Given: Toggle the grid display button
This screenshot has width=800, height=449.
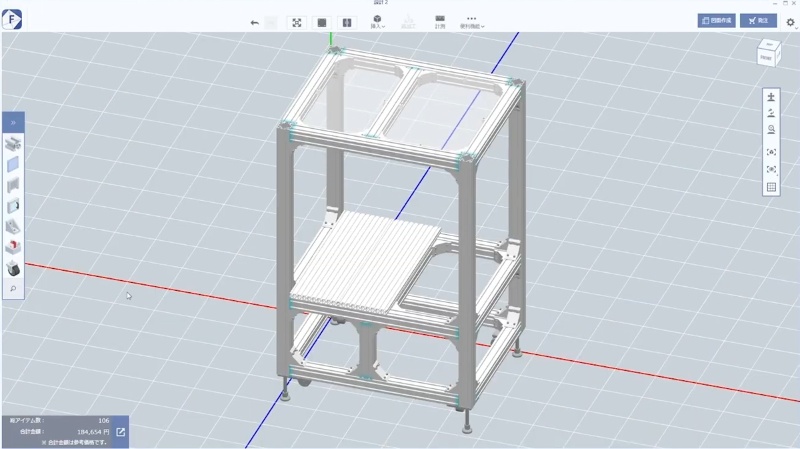Looking at the screenshot, I should point(771,187).
